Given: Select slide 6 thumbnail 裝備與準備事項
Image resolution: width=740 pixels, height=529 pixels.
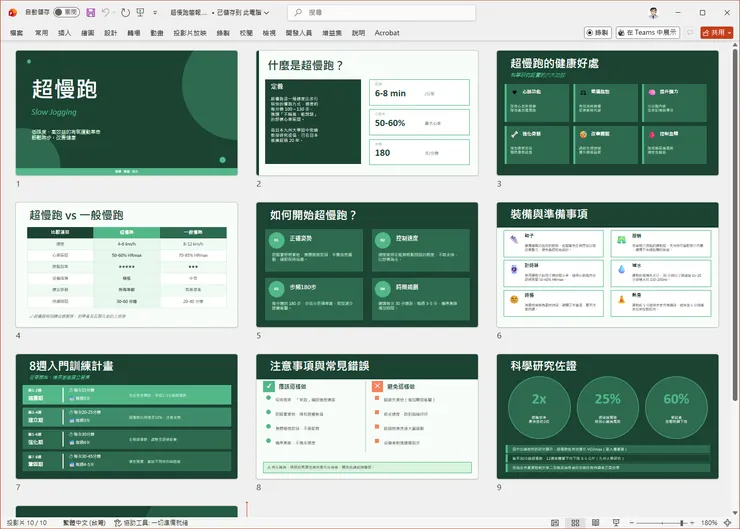Looking at the screenshot, I should point(607,265).
